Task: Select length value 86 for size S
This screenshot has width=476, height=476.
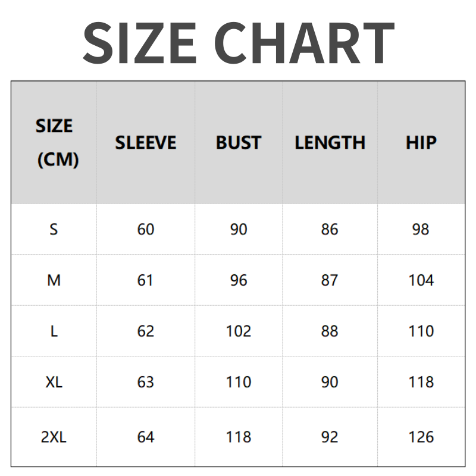Action: (x=330, y=230)
